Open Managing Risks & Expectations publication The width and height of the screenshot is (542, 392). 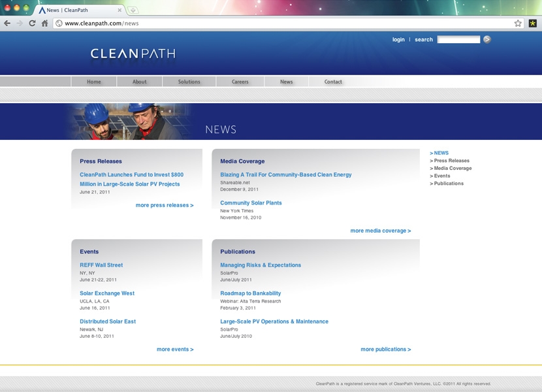[x=261, y=265]
